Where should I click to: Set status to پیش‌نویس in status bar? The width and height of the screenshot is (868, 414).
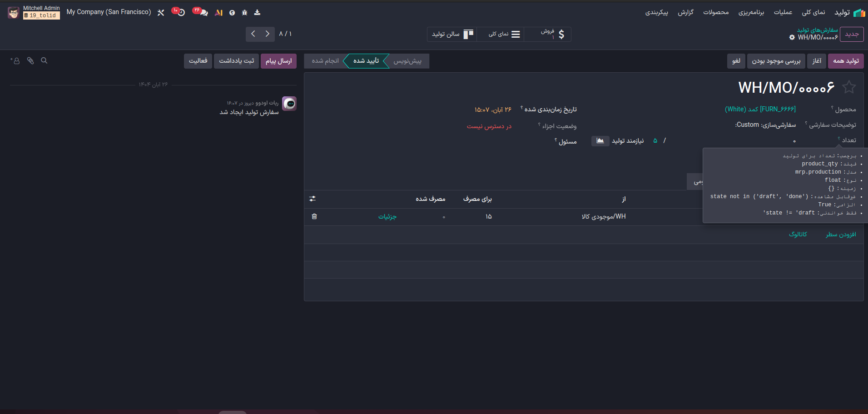coord(407,61)
